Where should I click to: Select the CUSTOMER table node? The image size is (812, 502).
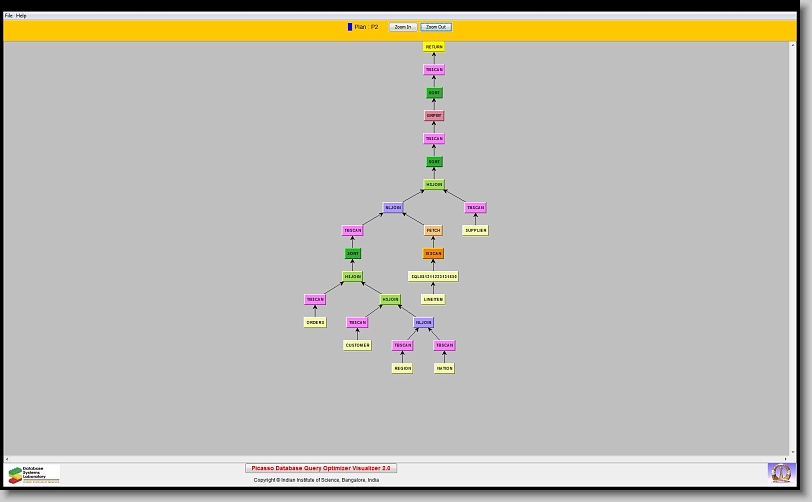pos(357,345)
